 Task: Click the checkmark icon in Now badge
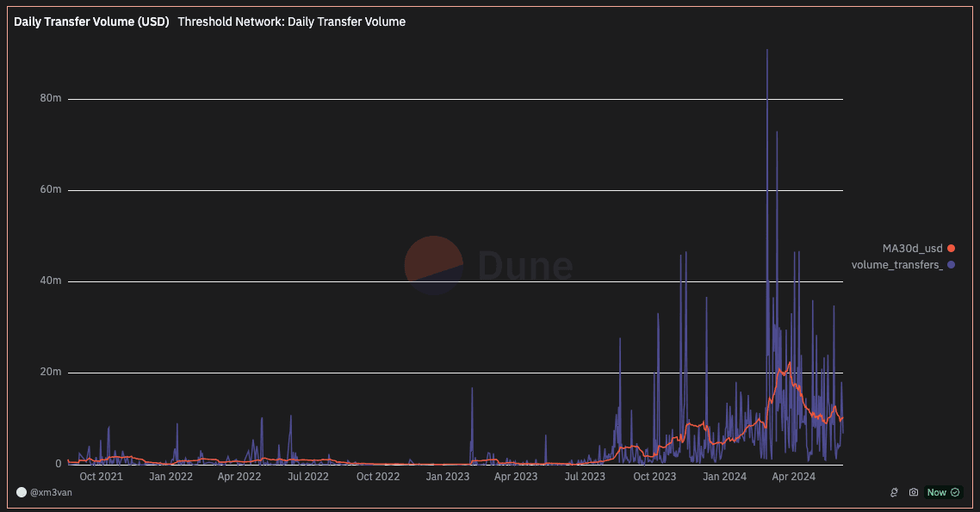(x=954, y=493)
